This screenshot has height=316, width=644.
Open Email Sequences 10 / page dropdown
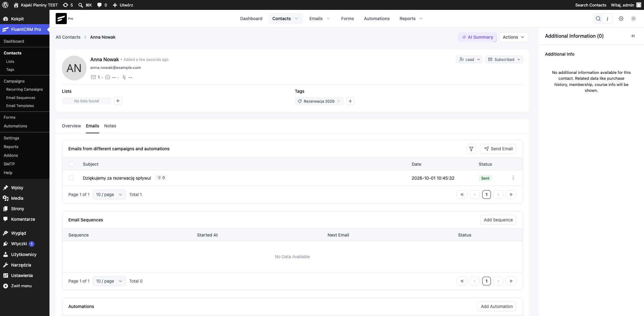(109, 281)
